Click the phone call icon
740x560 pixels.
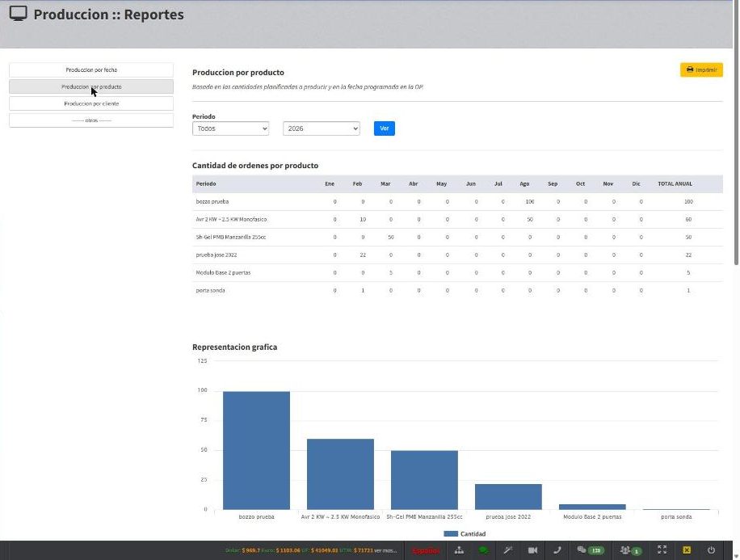pyautogui.click(x=557, y=550)
